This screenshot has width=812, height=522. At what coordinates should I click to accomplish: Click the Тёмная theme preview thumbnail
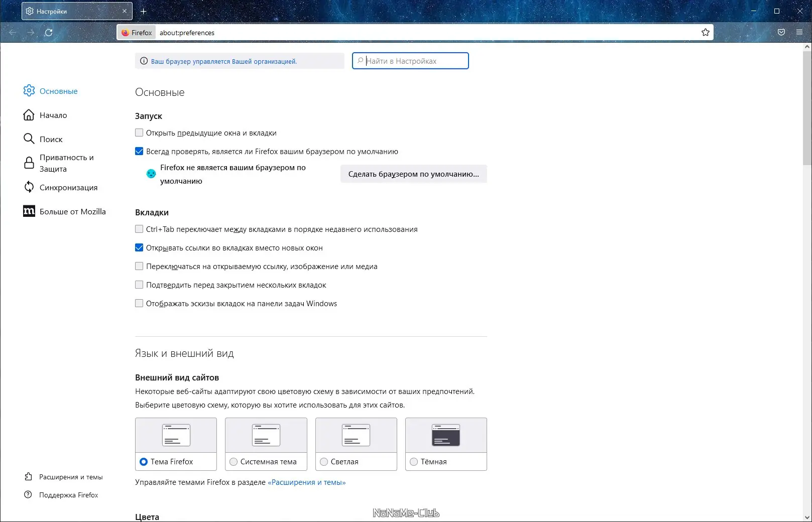[446, 435]
